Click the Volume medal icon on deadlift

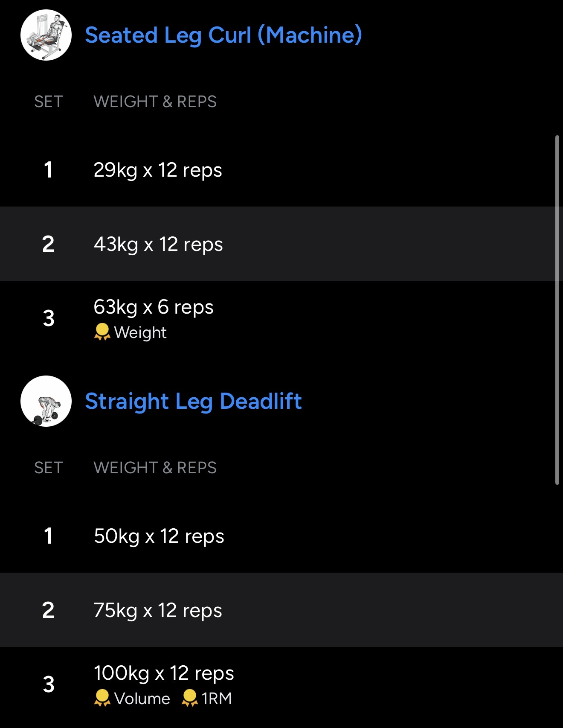[102, 698]
